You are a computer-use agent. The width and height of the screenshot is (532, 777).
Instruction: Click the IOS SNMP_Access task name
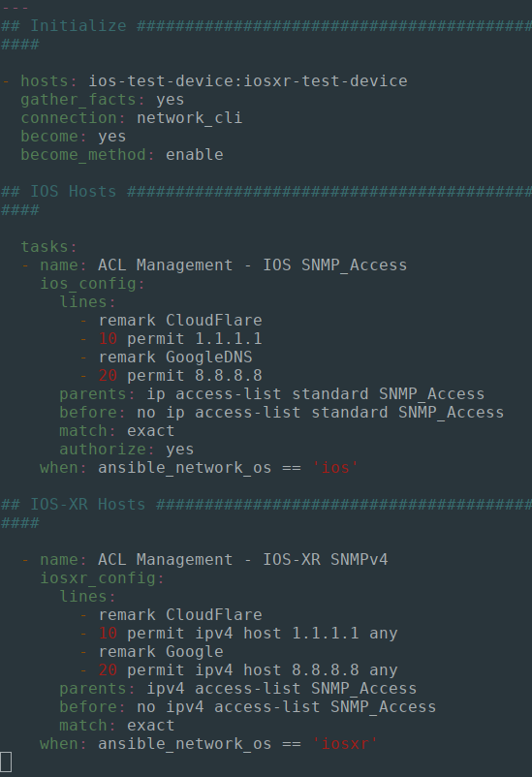252,265
